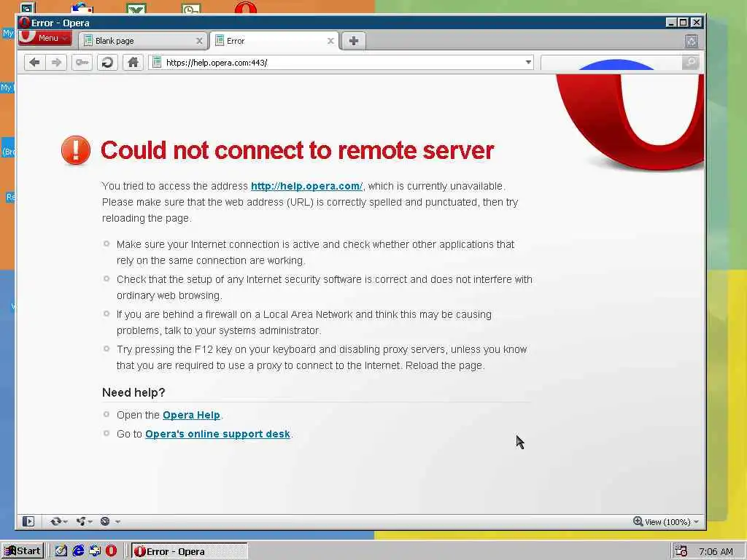
Task: Reload the page
Action: click(108, 63)
